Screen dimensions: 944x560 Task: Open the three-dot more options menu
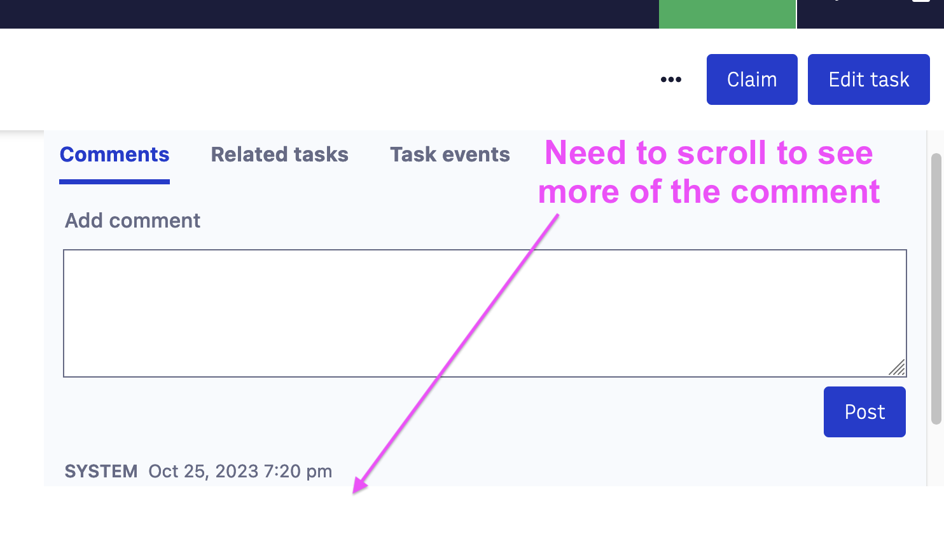pos(671,79)
